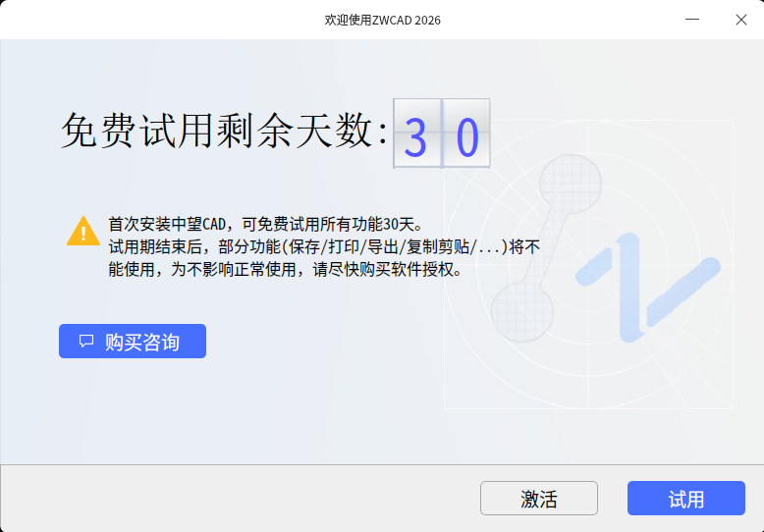Viewport: 764px width, 532px height.
Task: Click the 激活 activate button
Action: [x=539, y=499]
